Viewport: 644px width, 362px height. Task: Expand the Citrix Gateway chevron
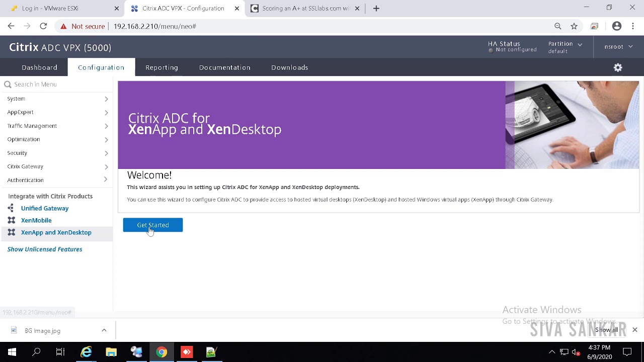point(106,166)
